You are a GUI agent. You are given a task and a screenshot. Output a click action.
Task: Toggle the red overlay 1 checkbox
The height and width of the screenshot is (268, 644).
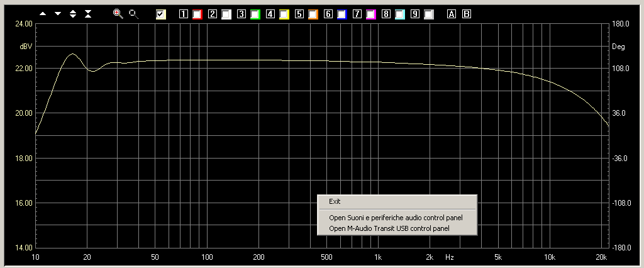(197, 14)
